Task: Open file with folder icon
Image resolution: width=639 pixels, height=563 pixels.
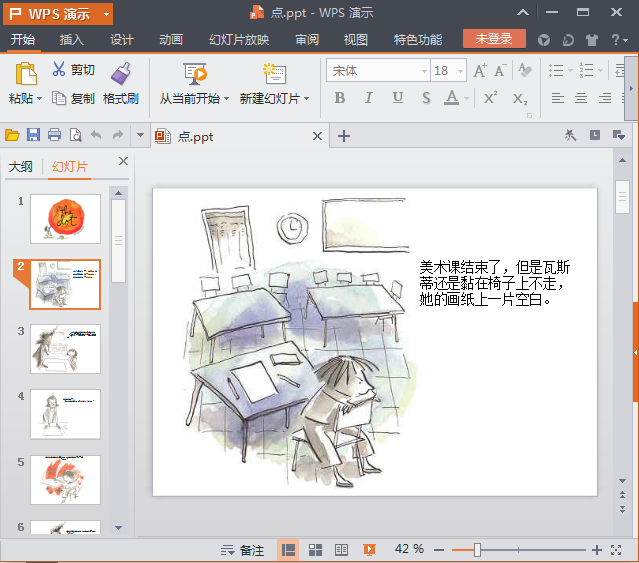Action: (12, 135)
